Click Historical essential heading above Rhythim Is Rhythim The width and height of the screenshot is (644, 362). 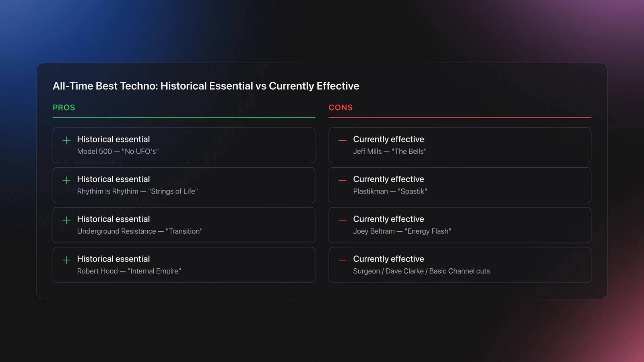(x=114, y=179)
